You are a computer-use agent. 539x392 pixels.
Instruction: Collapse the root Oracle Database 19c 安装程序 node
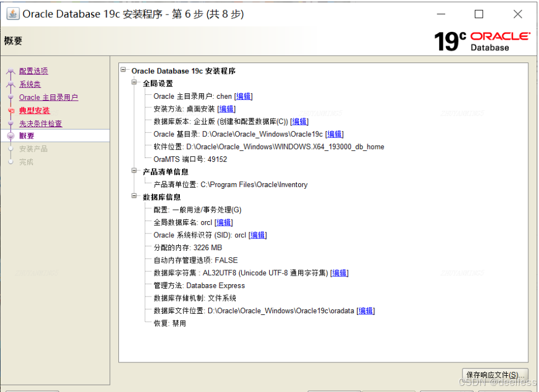[x=123, y=70]
